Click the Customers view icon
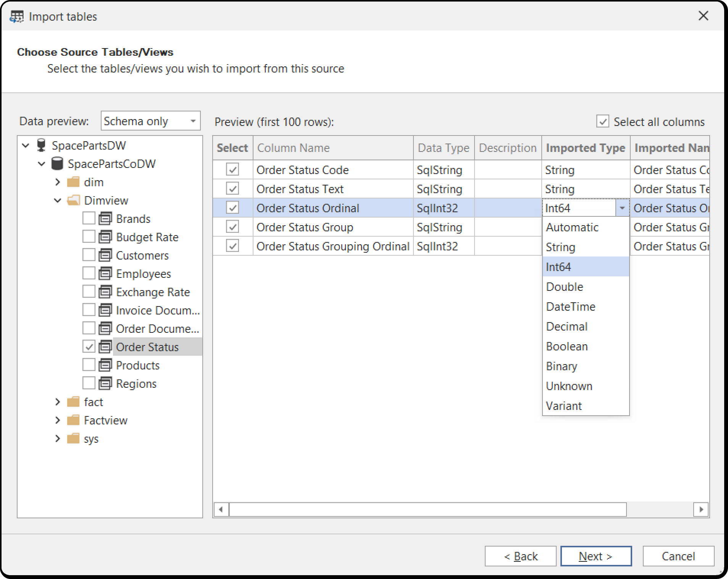This screenshot has width=728, height=579. tap(105, 255)
